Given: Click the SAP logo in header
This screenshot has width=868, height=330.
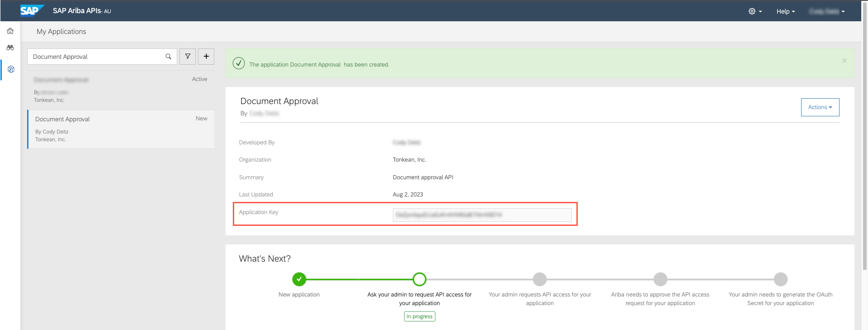Looking at the screenshot, I should point(32,10).
